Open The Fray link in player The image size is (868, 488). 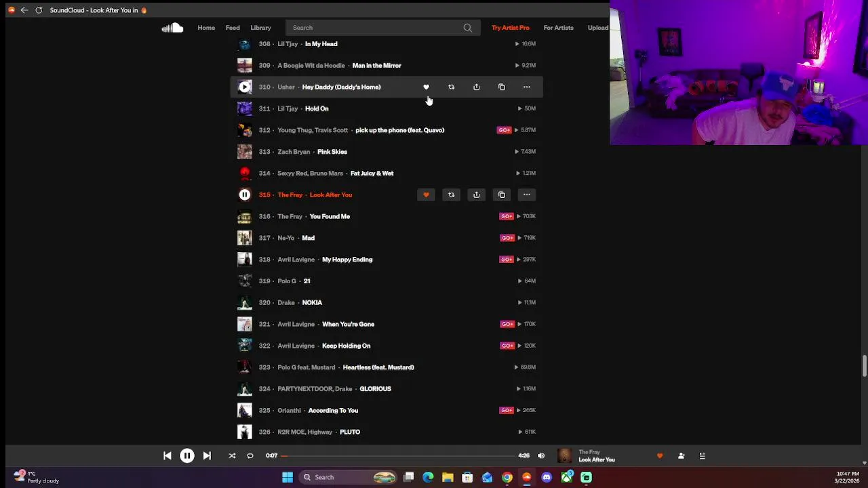click(x=589, y=452)
